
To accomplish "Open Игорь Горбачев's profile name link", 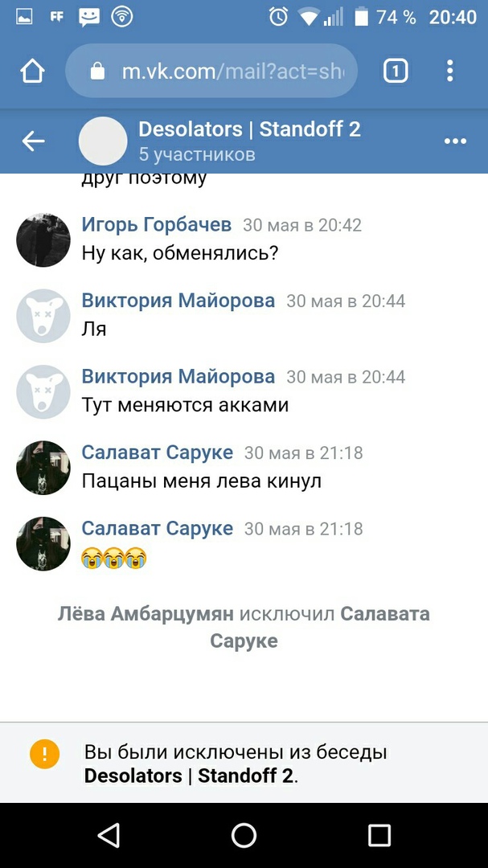I will point(157,224).
